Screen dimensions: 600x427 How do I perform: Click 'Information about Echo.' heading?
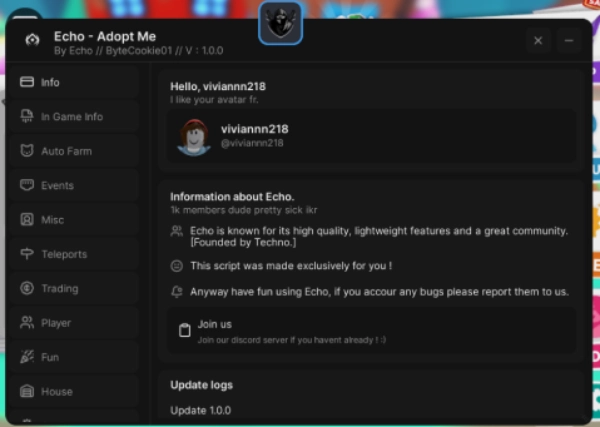[x=232, y=197]
